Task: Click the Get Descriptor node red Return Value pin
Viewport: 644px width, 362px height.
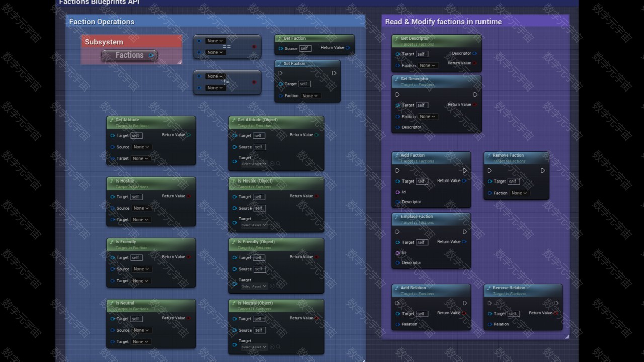Action: click(x=474, y=63)
